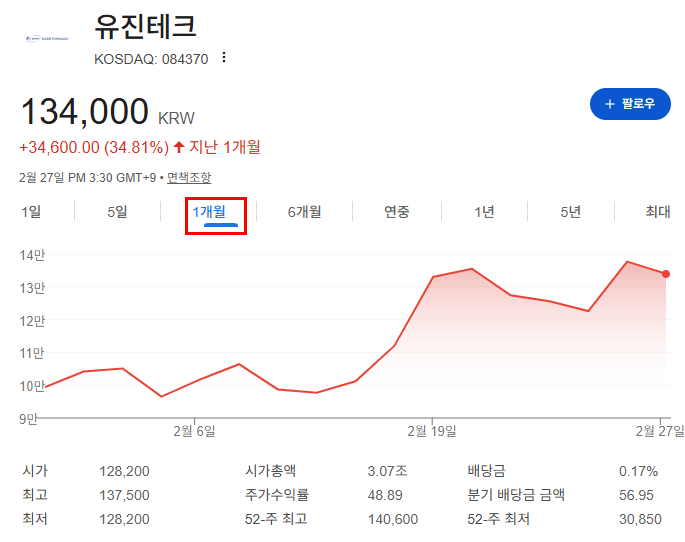Click the 팔로우 follow button
Screen dimensions: 685x542
click(x=630, y=104)
